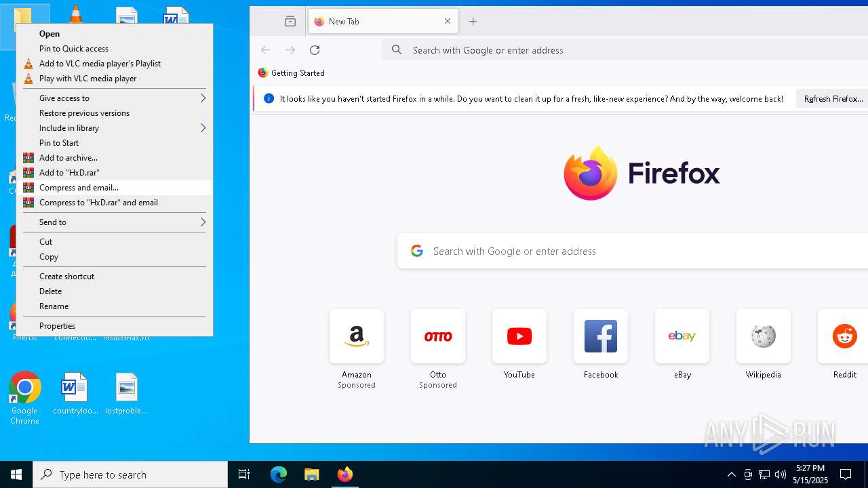Switch to Firefox in taskbar
This screenshot has width=868, height=488.
tap(345, 474)
